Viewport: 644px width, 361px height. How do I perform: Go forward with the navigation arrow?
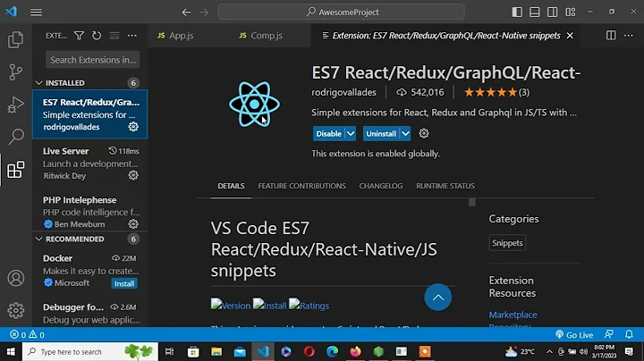204,12
